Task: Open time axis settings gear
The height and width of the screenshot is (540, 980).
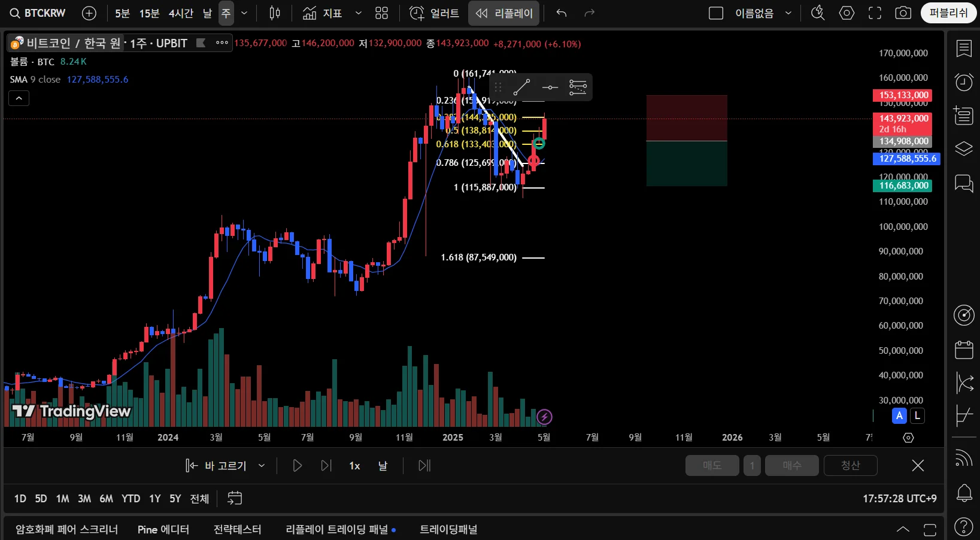Action: pos(908,438)
